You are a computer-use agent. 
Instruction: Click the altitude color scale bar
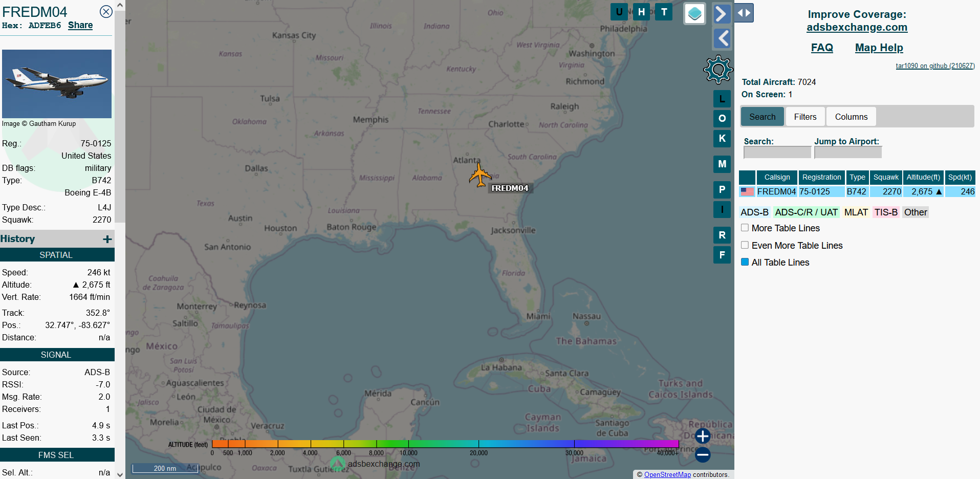[445, 444]
